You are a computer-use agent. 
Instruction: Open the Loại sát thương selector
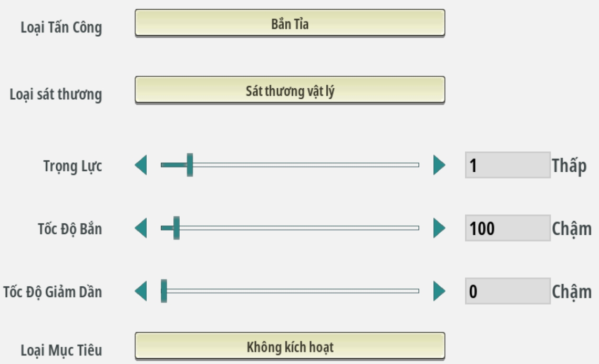click(290, 90)
